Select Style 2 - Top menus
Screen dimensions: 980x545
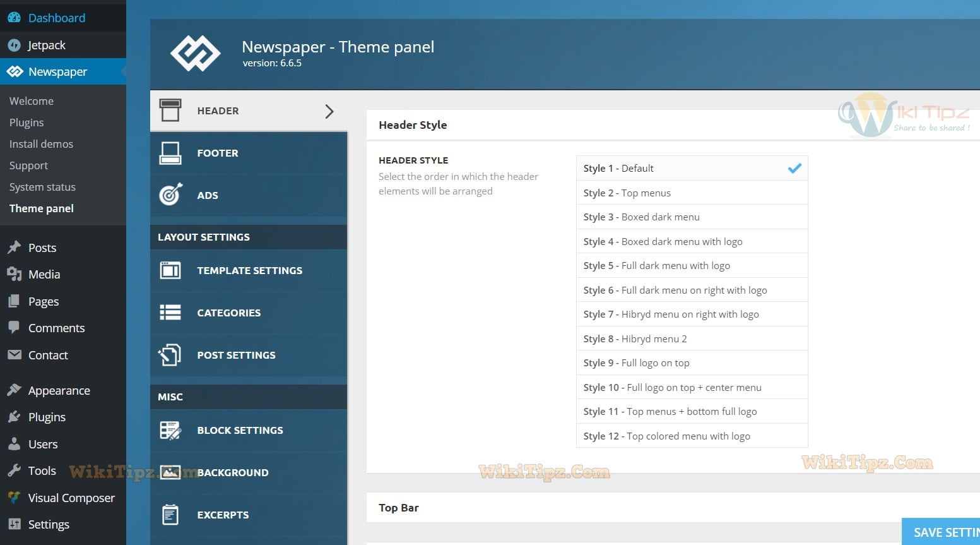(692, 193)
